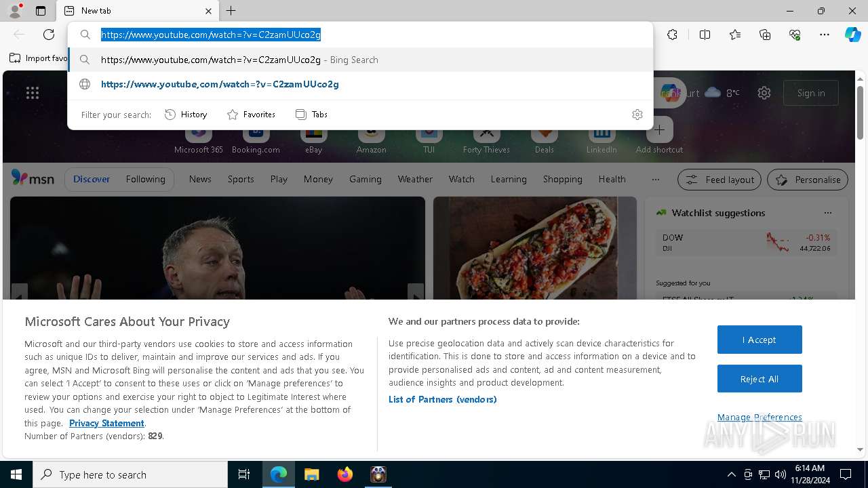Click the Personalise button

(x=808, y=180)
